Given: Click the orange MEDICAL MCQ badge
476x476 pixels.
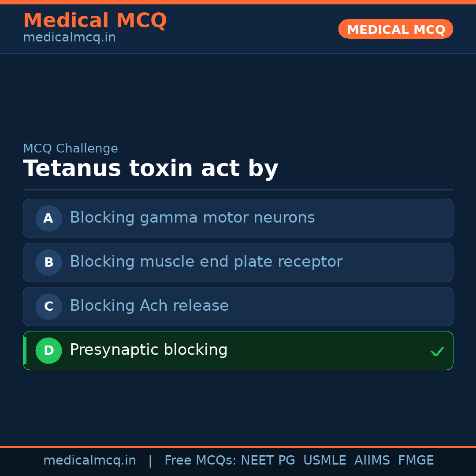Looking at the screenshot, I should [395, 30].
